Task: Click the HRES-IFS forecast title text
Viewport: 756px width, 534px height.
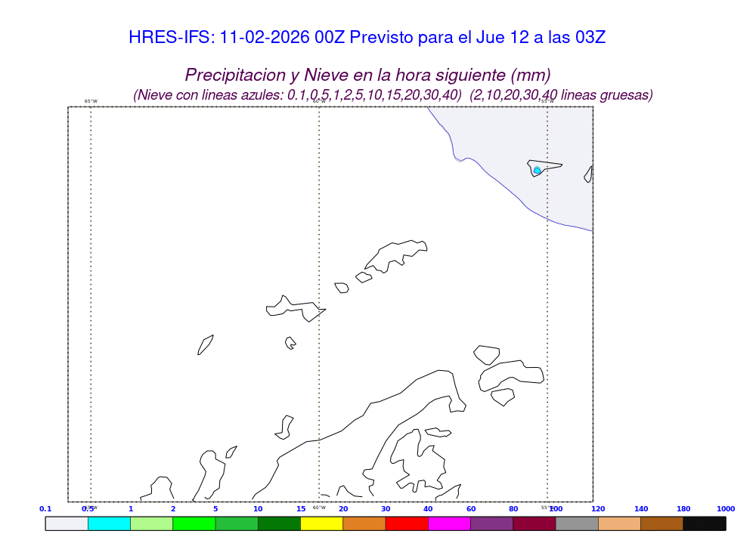Action: [x=367, y=37]
